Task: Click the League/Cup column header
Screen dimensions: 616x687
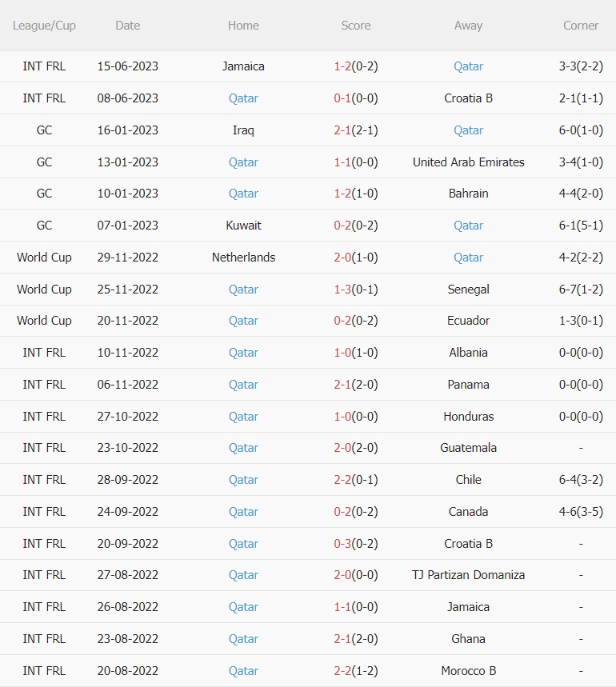Action: pyautogui.click(x=44, y=26)
